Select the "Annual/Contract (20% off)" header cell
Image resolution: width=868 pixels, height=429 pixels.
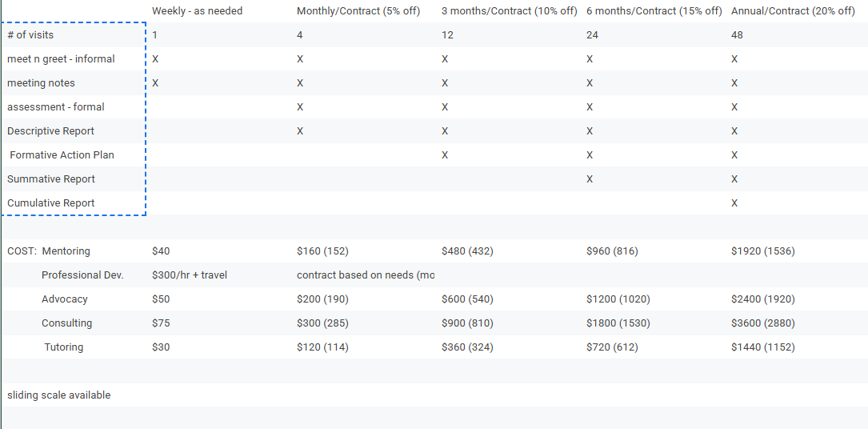pos(793,11)
